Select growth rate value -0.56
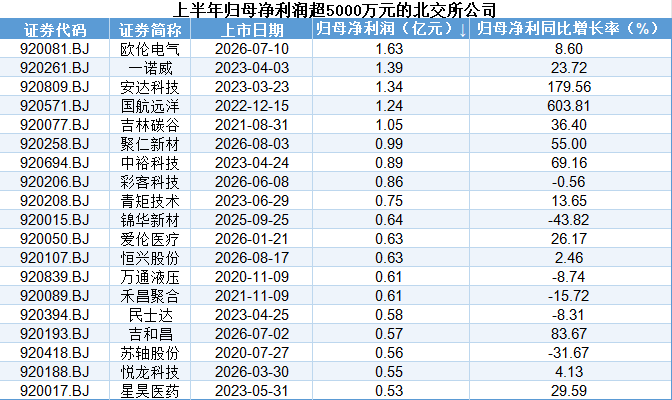This screenshot has width=672, height=400. pos(569,182)
